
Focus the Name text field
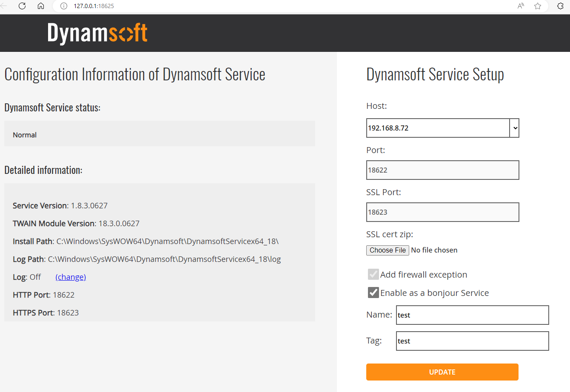pyautogui.click(x=472, y=315)
